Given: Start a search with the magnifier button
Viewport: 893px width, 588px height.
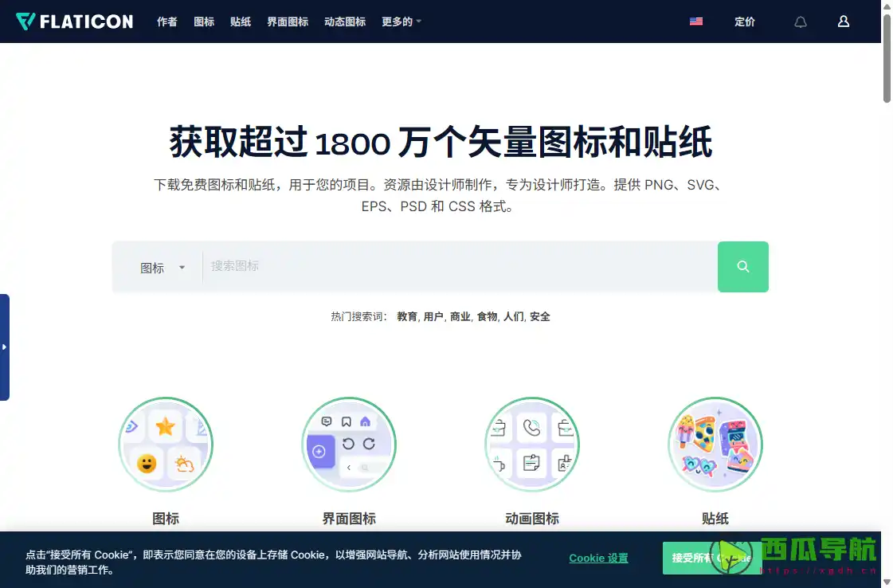Looking at the screenshot, I should 742,266.
